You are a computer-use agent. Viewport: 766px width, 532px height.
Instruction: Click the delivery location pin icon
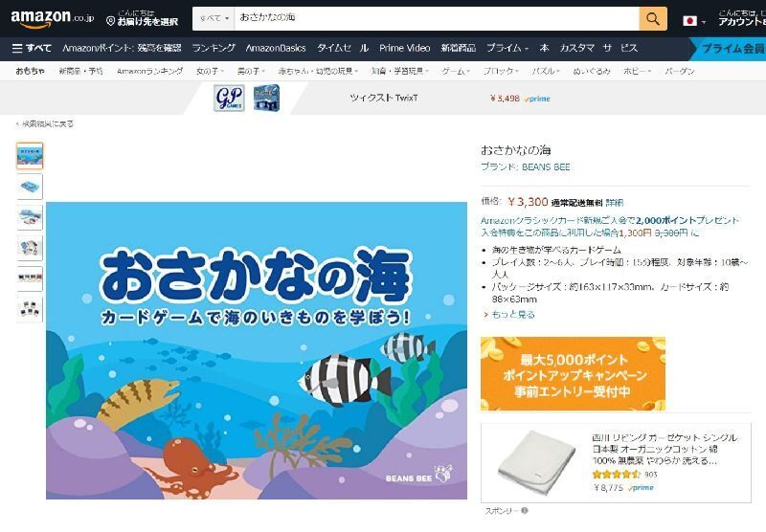(x=110, y=21)
